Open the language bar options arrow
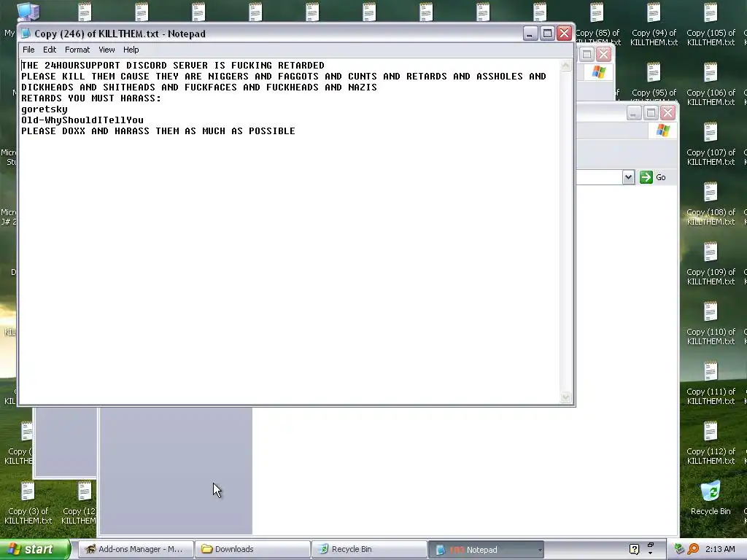The image size is (747, 560). click(651, 554)
